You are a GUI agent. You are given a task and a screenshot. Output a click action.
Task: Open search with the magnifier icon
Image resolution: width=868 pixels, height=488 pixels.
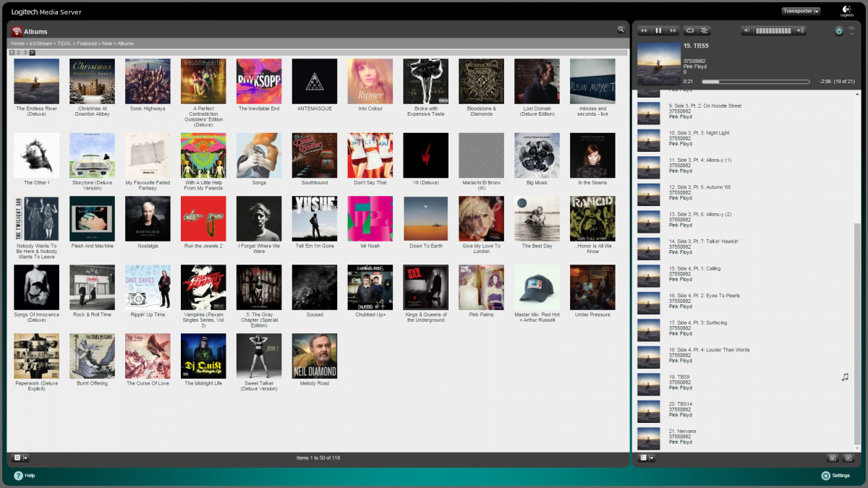[621, 30]
